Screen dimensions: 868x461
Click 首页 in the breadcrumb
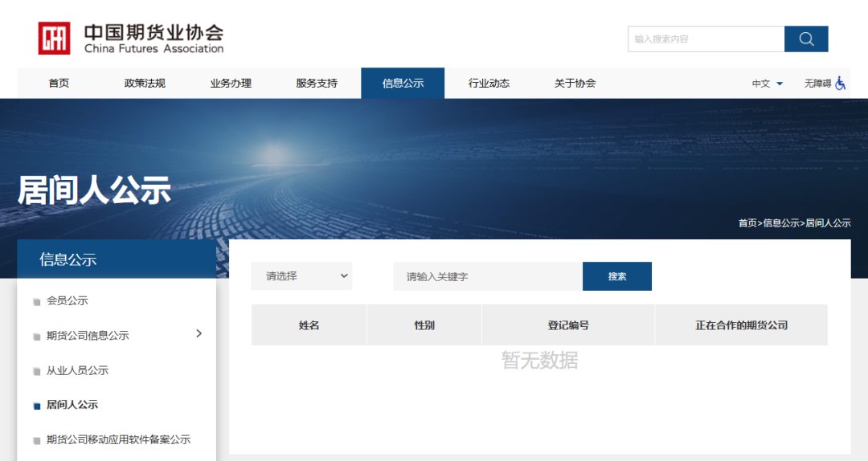pos(747,223)
